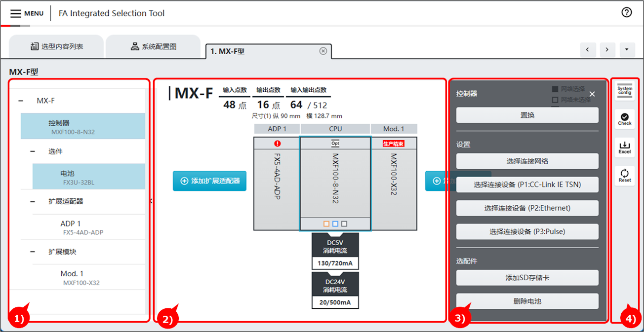Click the 添加SD存储卡 button
This screenshot has height=332, width=644.
pyautogui.click(x=527, y=278)
